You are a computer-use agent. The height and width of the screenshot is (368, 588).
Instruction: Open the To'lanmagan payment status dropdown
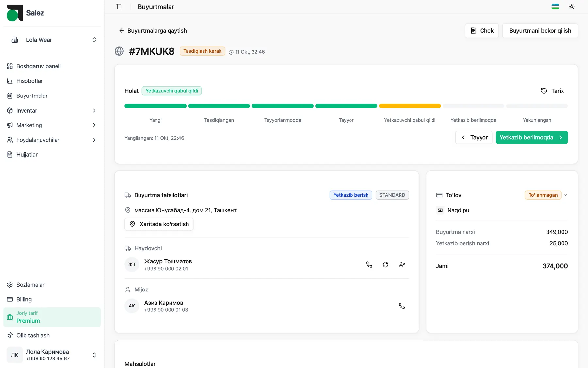(546, 195)
